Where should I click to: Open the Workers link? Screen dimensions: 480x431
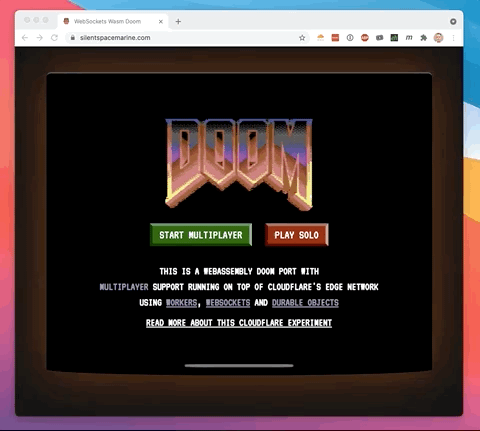(x=182, y=303)
